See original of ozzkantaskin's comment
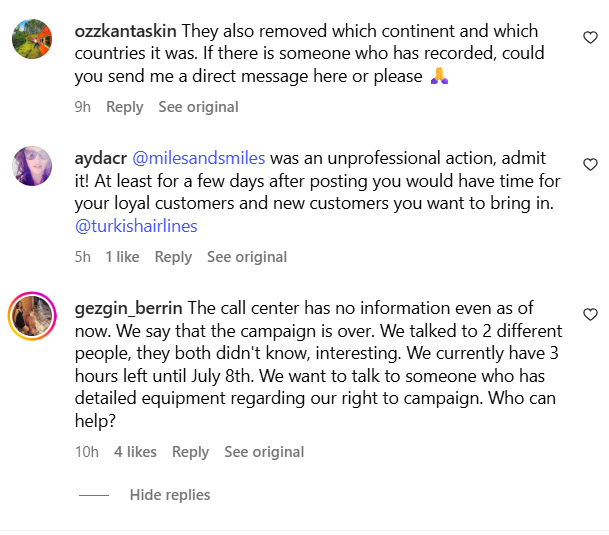The height and width of the screenshot is (535, 609). 198,107
